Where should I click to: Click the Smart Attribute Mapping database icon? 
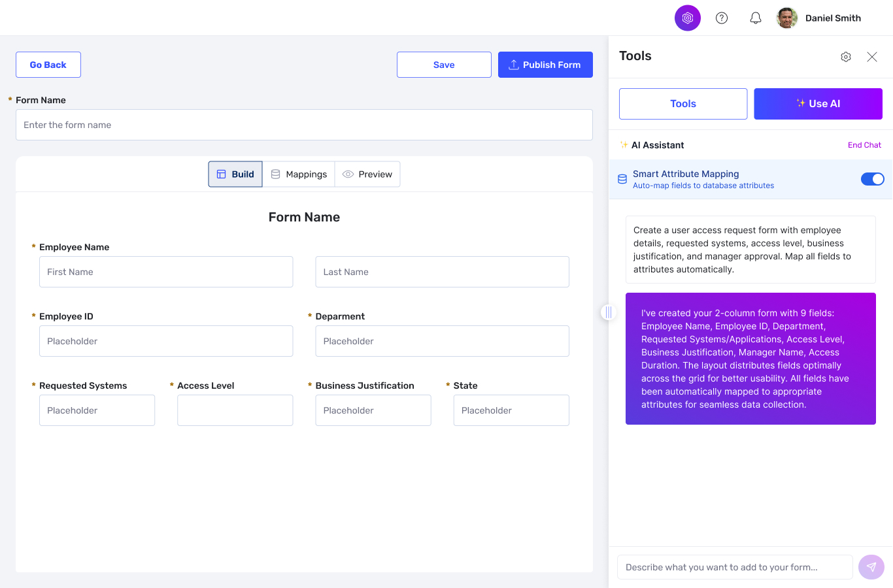pyautogui.click(x=622, y=179)
